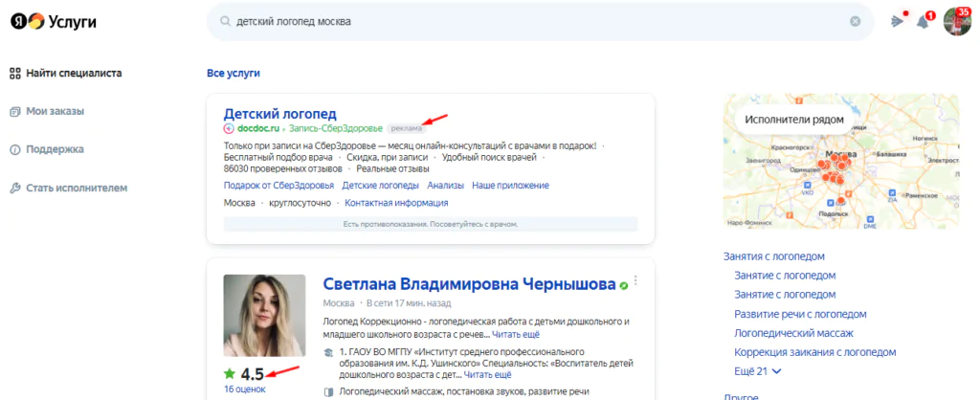The image size is (980, 400).
Task: Click the Стать исполнителем wrench icon
Action: click(x=15, y=189)
